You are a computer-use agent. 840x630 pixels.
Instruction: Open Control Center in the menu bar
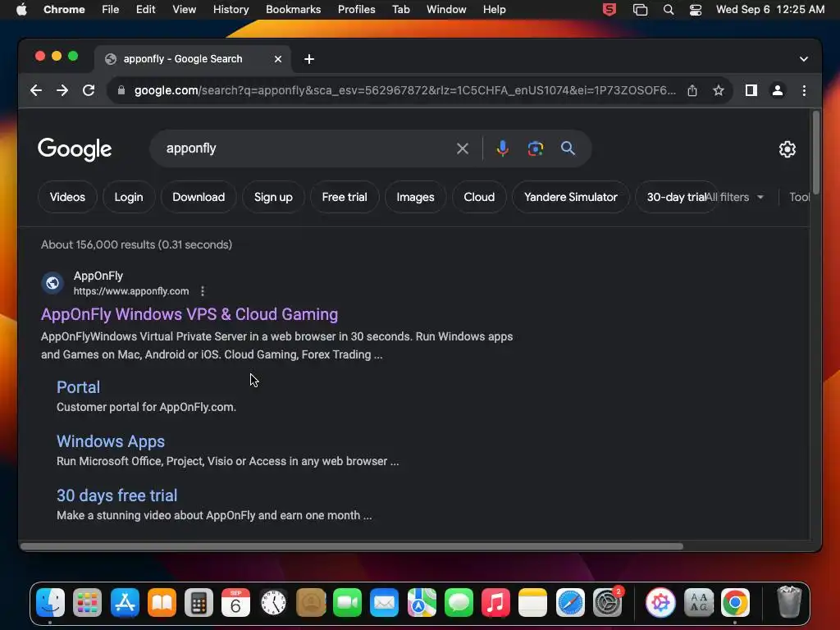point(696,10)
